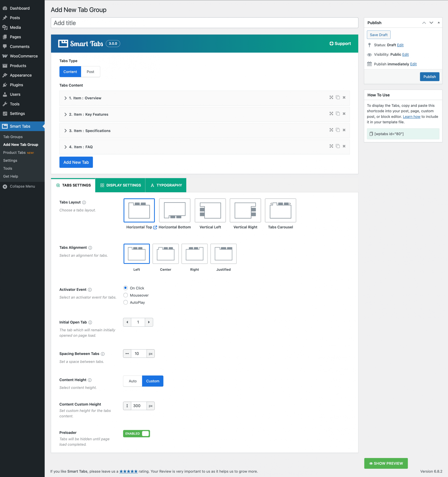Switch Tabs Type to Post
Screen dimensions: 448x477
90,72
